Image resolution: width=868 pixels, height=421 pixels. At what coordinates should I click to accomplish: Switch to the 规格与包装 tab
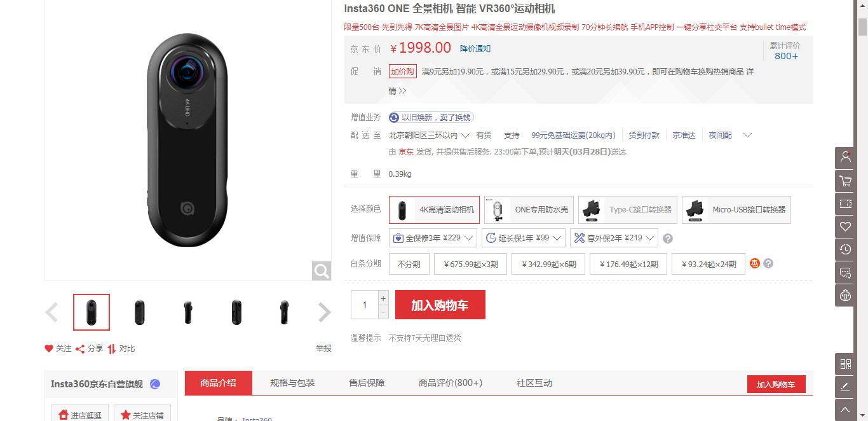pyautogui.click(x=292, y=383)
